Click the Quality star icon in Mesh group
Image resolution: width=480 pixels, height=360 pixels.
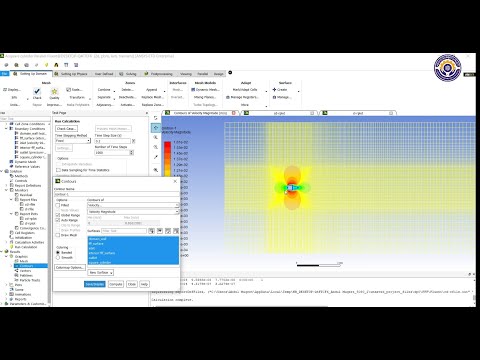point(54,91)
